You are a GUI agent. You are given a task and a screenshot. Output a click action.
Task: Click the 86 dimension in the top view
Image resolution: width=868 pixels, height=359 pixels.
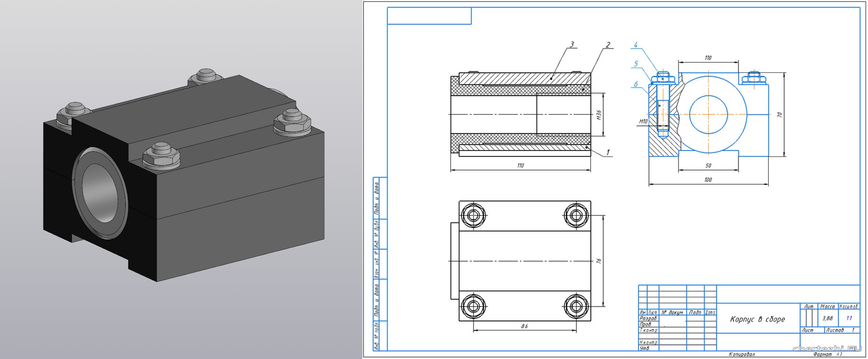click(x=524, y=326)
